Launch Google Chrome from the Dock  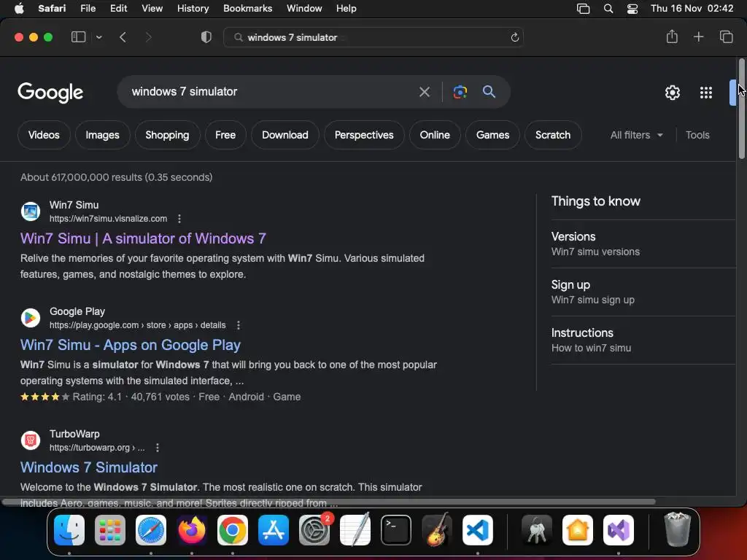click(x=233, y=530)
